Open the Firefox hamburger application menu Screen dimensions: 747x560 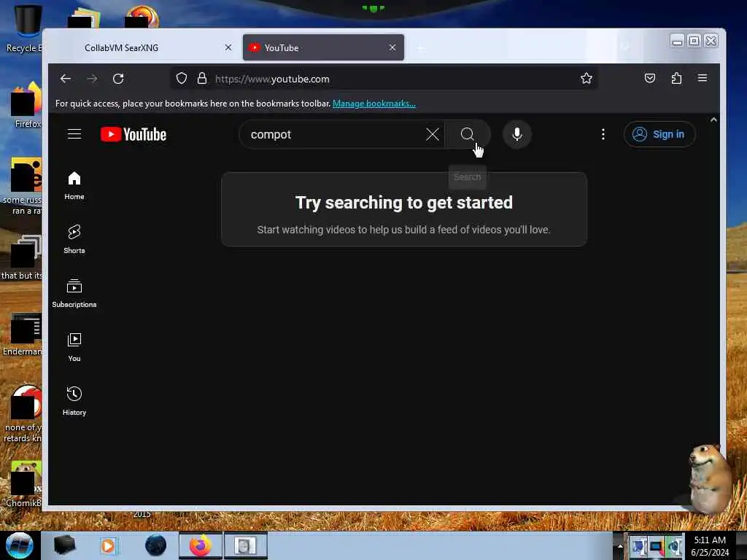pyautogui.click(x=703, y=78)
